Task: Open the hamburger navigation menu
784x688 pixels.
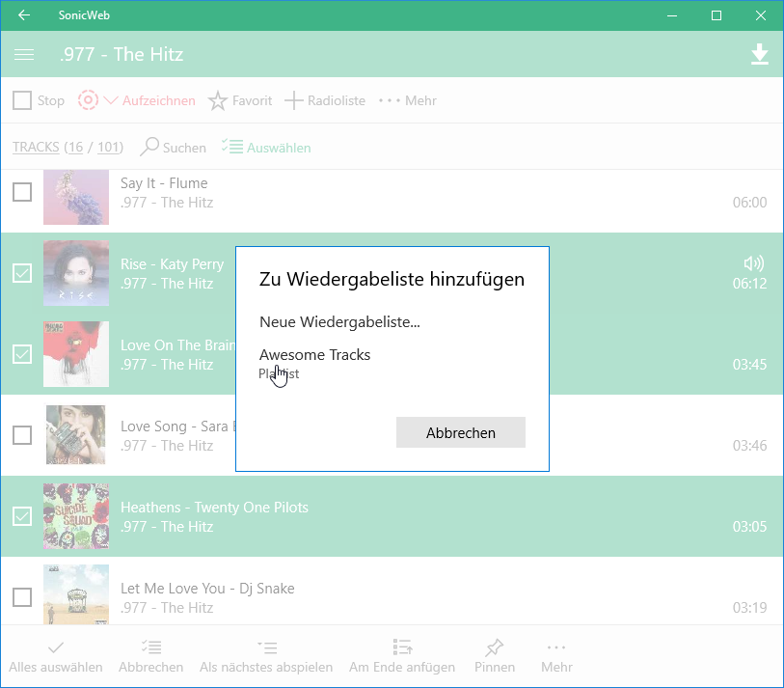Action: click(24, 55)
